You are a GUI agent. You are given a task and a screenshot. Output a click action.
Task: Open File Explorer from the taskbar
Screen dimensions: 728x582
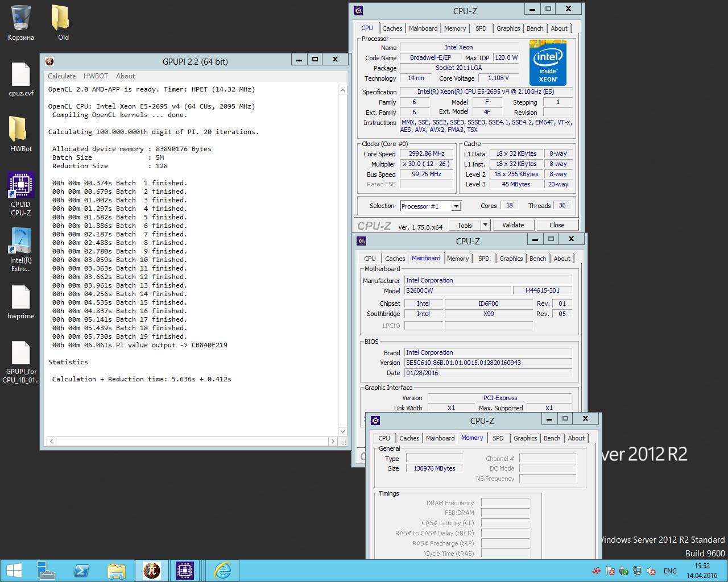(116, 571)
